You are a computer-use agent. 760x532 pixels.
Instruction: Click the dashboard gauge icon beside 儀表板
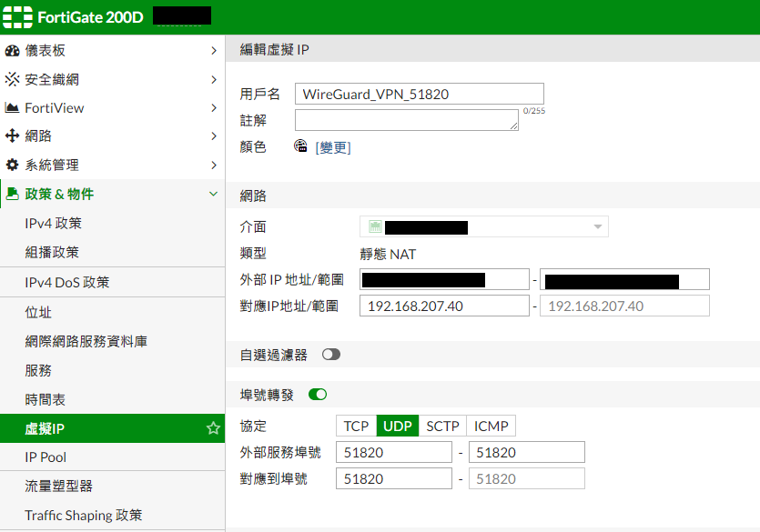(x=12, y=50)
